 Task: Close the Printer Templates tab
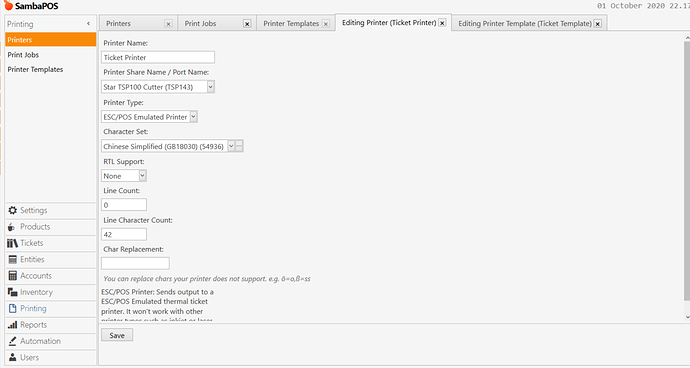click(x=326, y=24)
